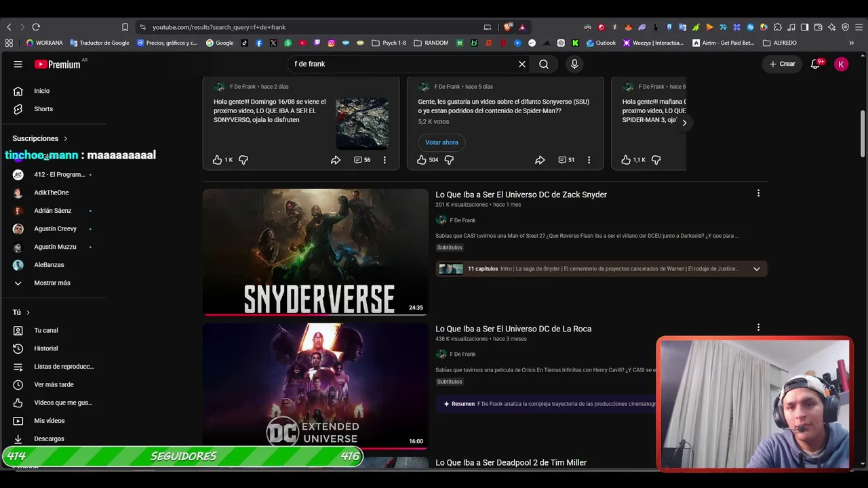Open the WORKANA bookmark
The height and width of the screenshot is (488, 868).
pos(44,43)
